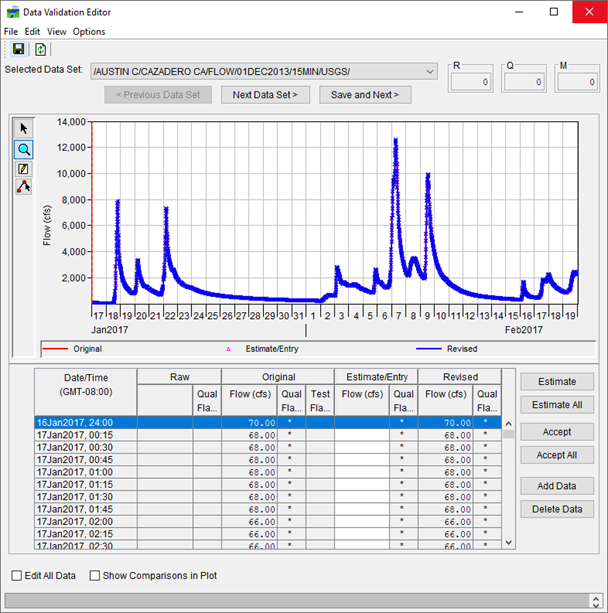Toggle Show Comparisons in Plot checkbox
This screenshot has height=613, width=608.
(95, 575)
